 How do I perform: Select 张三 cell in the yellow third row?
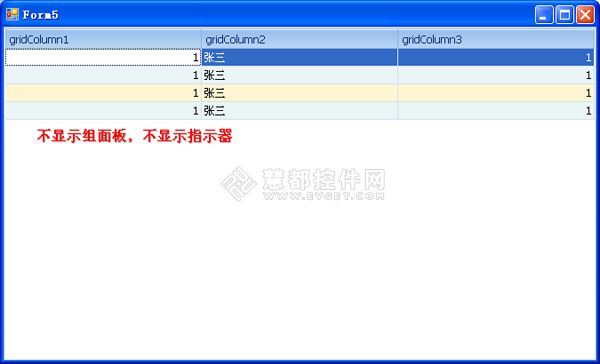(300, 93)
